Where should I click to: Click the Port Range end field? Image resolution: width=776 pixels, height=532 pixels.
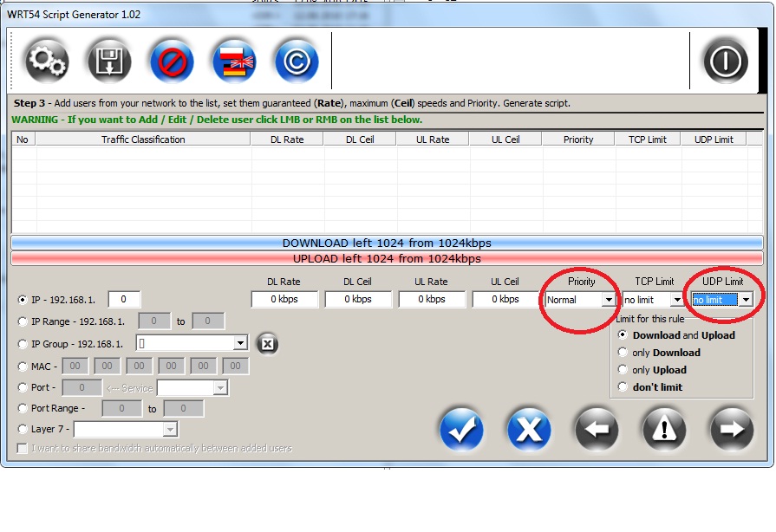[184, 408]
